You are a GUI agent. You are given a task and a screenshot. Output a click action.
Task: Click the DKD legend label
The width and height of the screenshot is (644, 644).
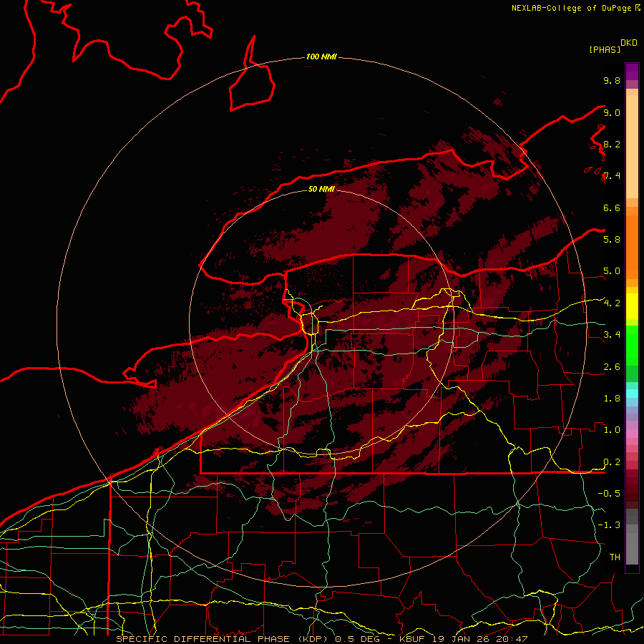628,43
